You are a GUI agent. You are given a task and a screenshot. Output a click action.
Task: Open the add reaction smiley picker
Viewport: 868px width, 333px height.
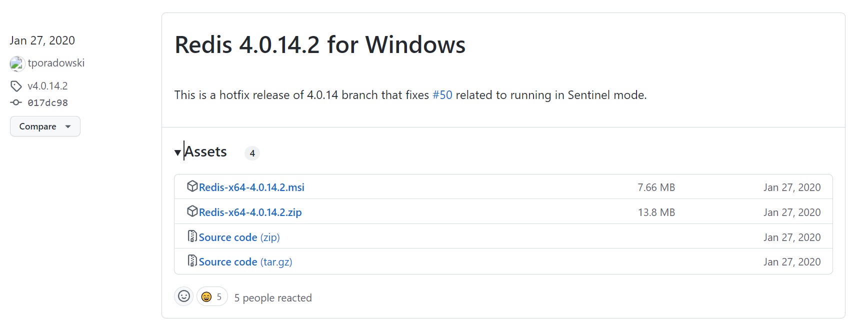184,296
